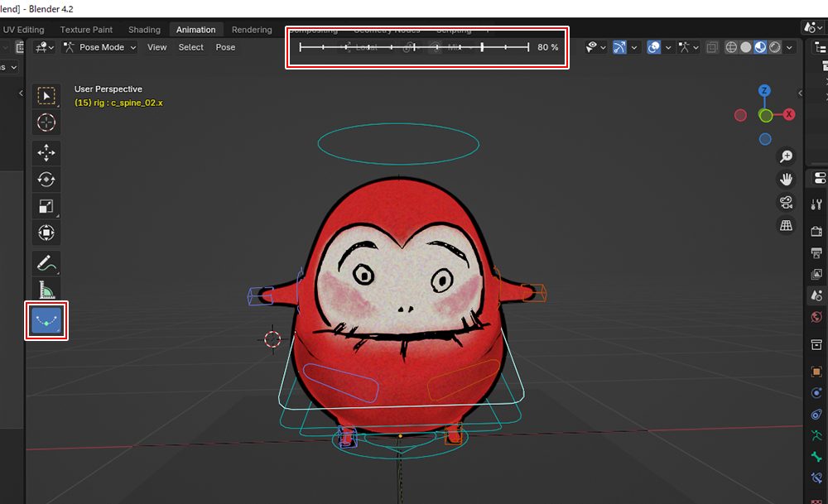Pick the Rotate tool in toolbar
The image size is (828, 504).
[x=46, y=180]
